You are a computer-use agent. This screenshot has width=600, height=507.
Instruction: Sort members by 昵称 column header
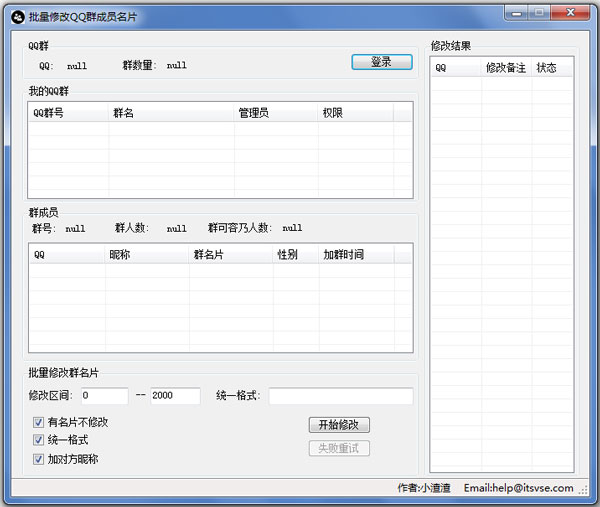[x=146, y=255]
